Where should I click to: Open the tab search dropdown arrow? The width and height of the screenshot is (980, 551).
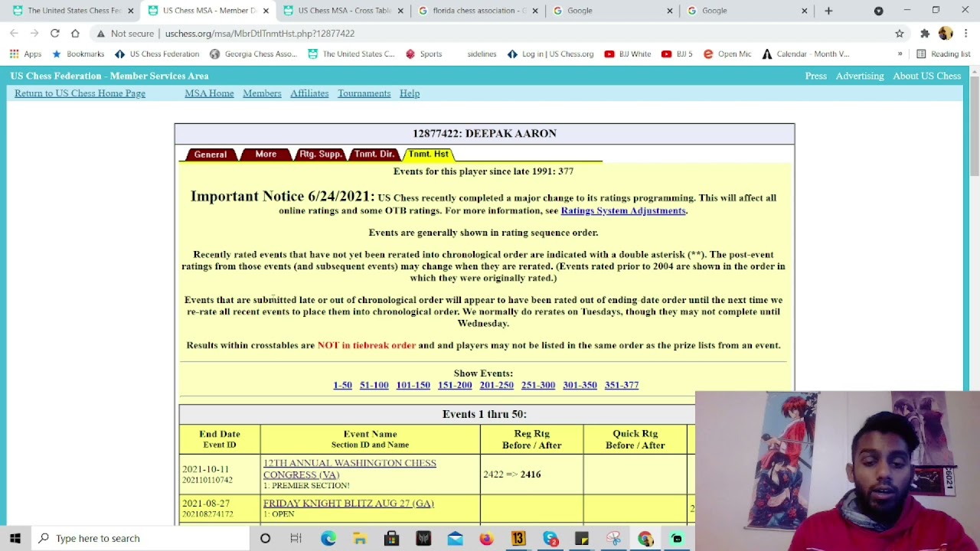878,11
